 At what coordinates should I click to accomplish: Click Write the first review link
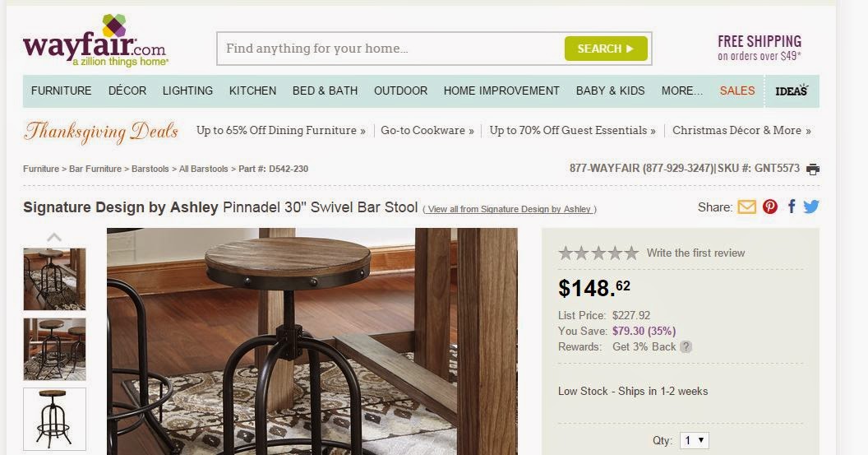click(695, 253)
